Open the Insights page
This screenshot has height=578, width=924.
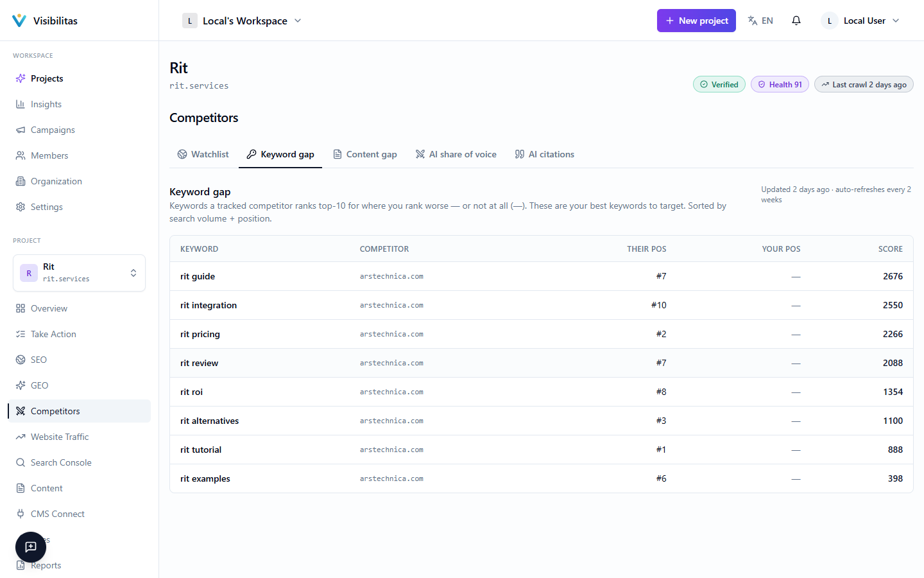pyautogui.click(x=79, y=104)
